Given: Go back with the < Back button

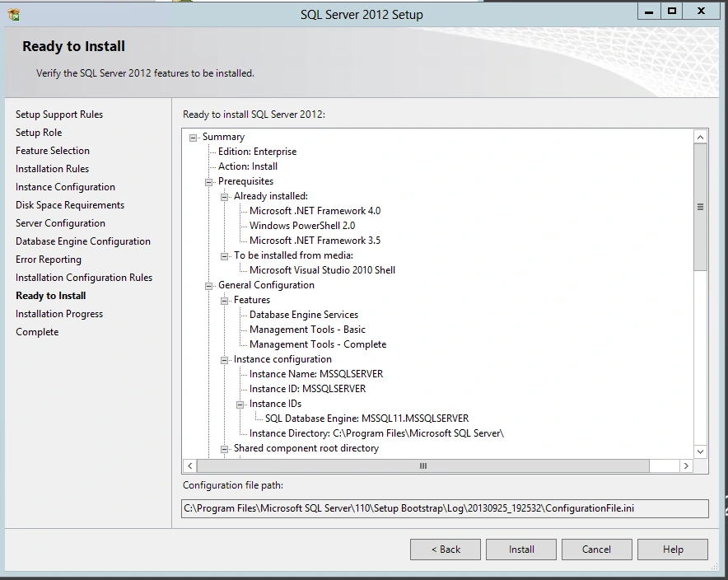Looking at the screenshot, I should (x=446, y=550).
